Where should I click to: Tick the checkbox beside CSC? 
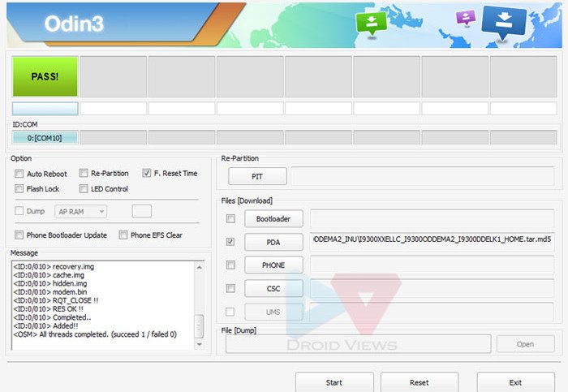(x=230, y=288)
